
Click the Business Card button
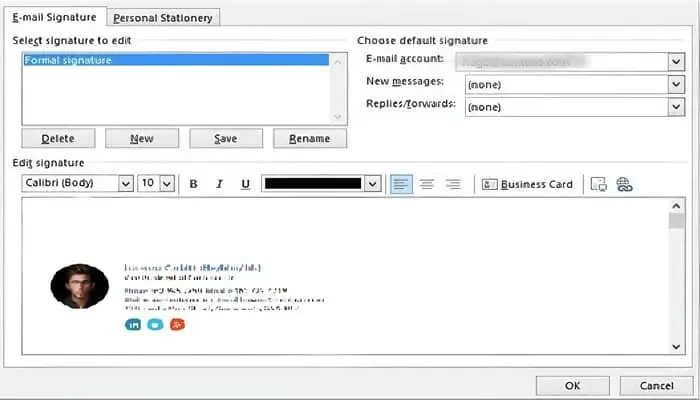pyautogui.click(x=528, y=184)
